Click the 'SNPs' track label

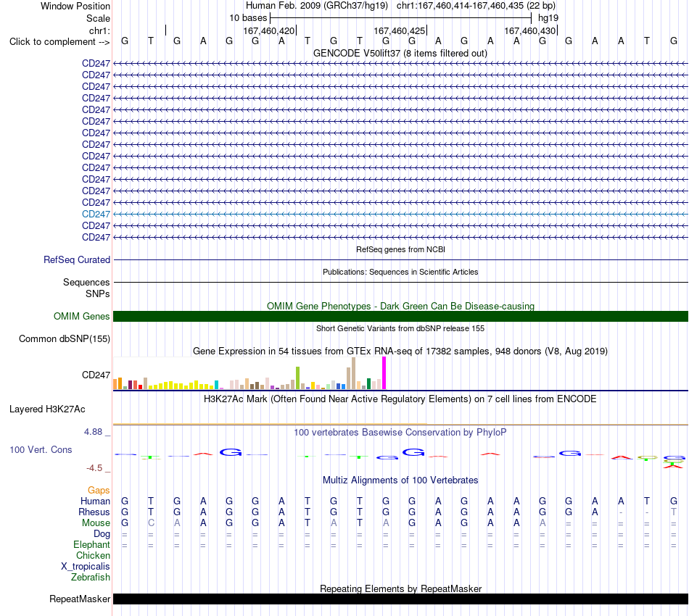click(x=98, y=294)
